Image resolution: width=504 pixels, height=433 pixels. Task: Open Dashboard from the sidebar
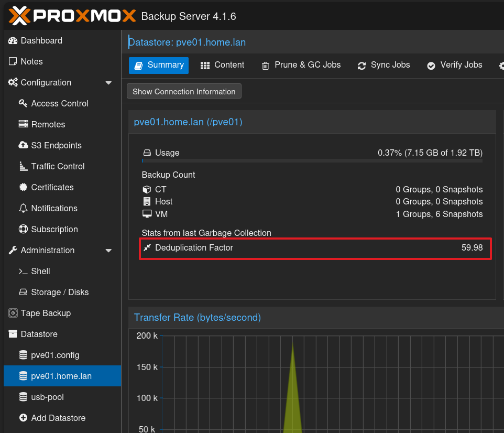point(41,41)
